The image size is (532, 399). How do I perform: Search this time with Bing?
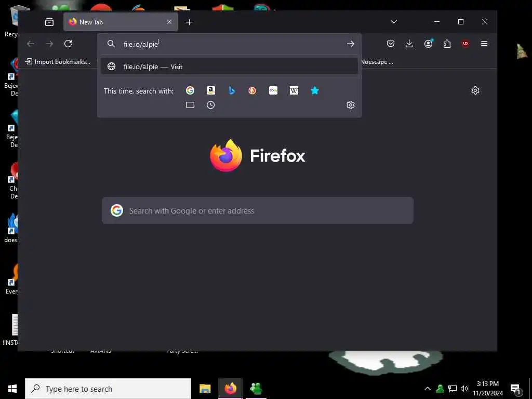232,90
